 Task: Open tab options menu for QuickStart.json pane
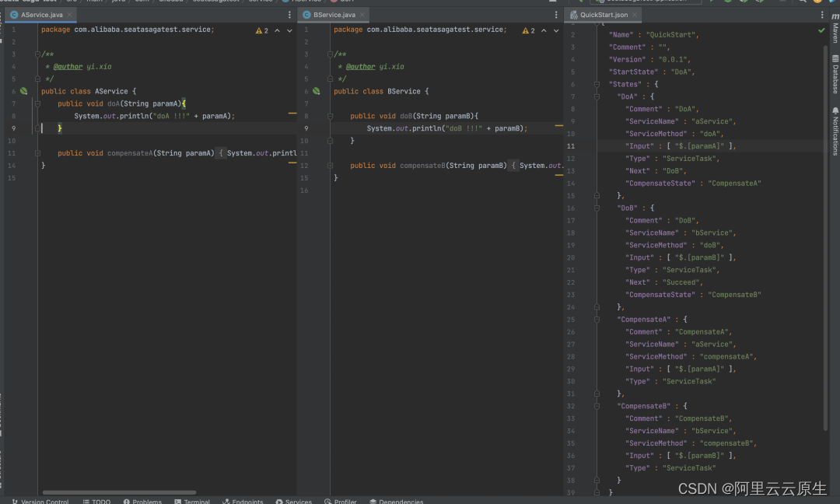point(822,15)
